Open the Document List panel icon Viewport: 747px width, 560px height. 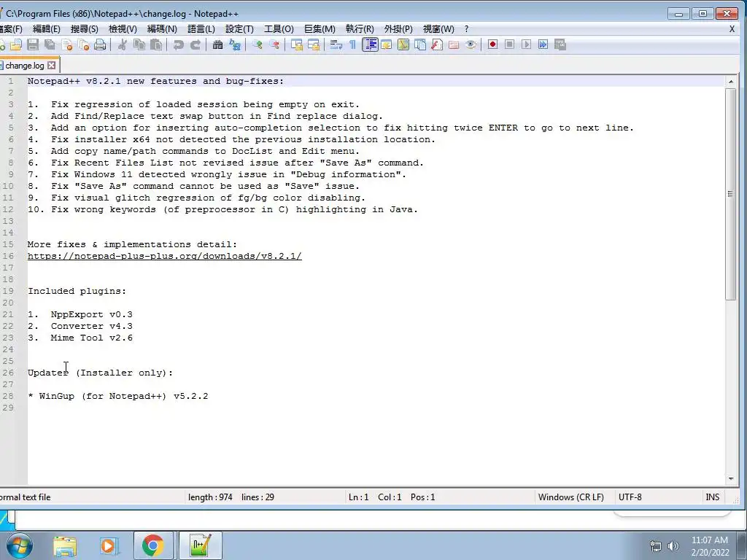tap(420, 44)
